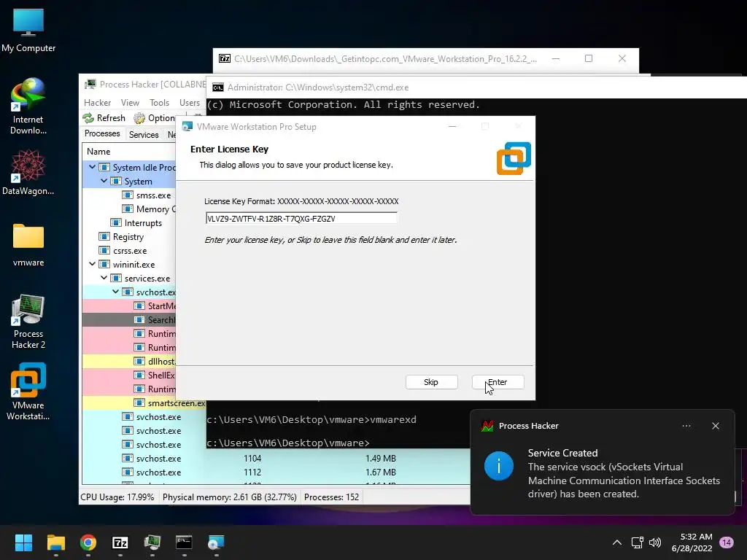Open the View menu in Process Hacker
The width and height of the screenshot is (747, 560).
(130, 102)
